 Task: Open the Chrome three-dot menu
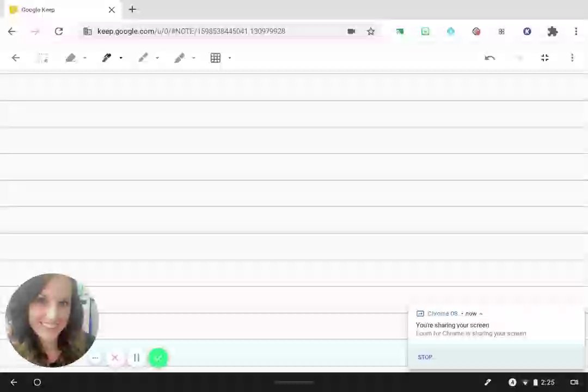(576, 32)
